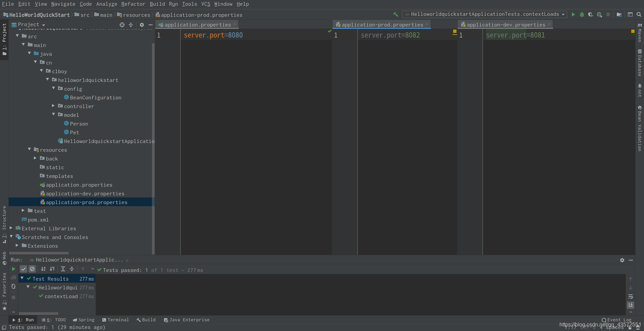Open Project Structure icon in top toolbar
Screen dimensions: 644x331
[x=619, y=14]
